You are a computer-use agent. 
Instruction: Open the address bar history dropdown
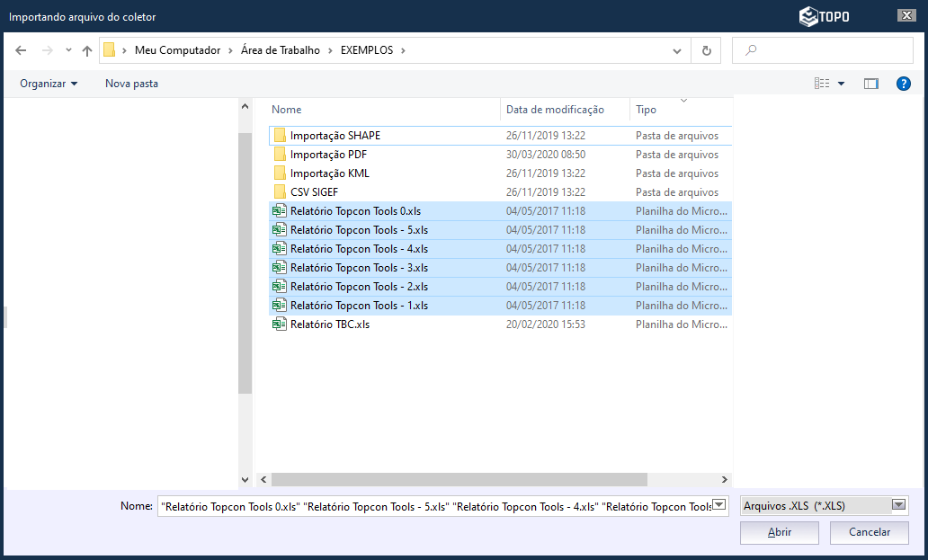coord(677,51)
